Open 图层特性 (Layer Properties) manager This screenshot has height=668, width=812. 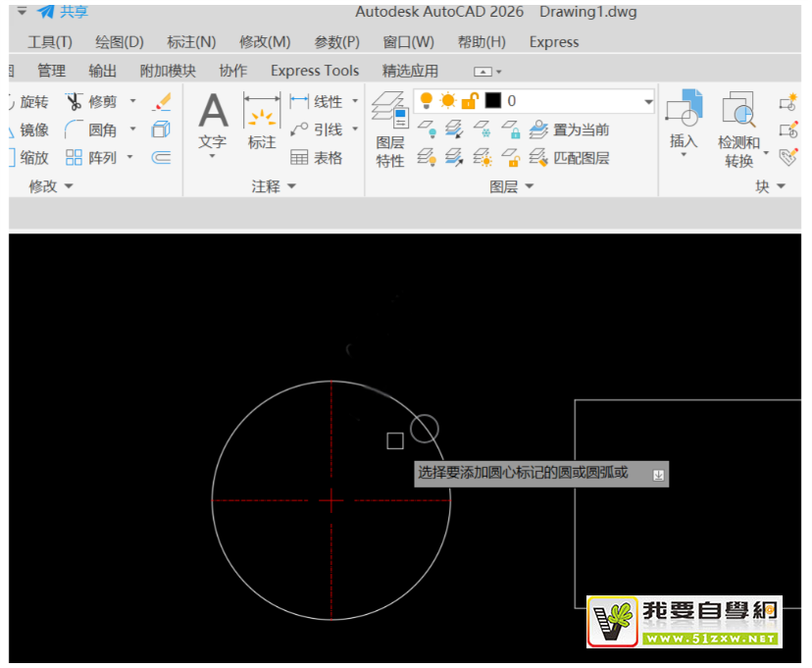click(390, 128)
